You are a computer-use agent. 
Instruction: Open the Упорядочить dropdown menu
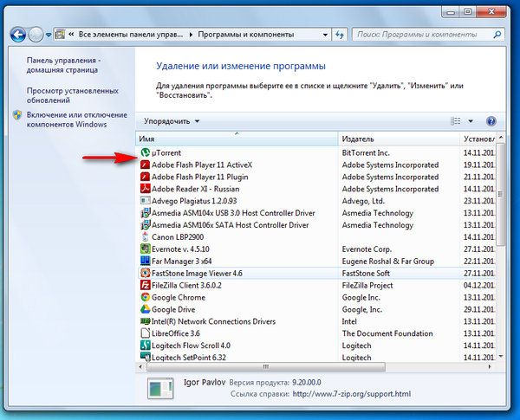coord(172,121)
